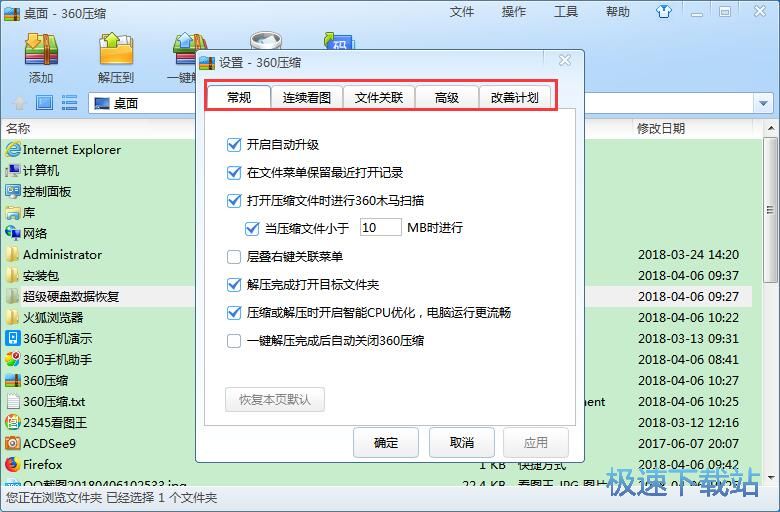Click date 2018-03-24 14:20 cell
780x512 pixels.
click(x=688, y=255)
